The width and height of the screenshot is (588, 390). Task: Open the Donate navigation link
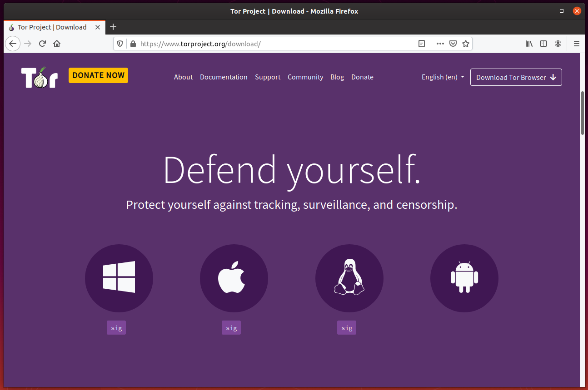(x=362, y=77)
